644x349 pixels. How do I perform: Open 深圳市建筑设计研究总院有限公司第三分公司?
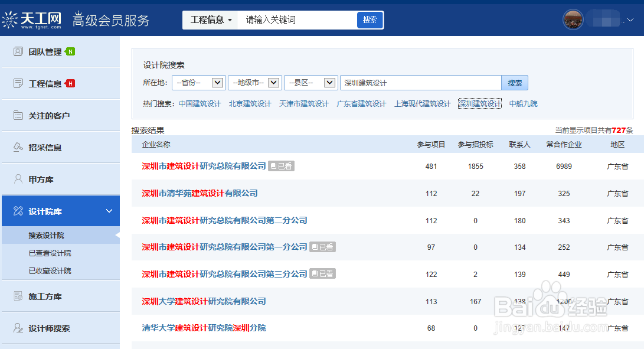point(224,274)
